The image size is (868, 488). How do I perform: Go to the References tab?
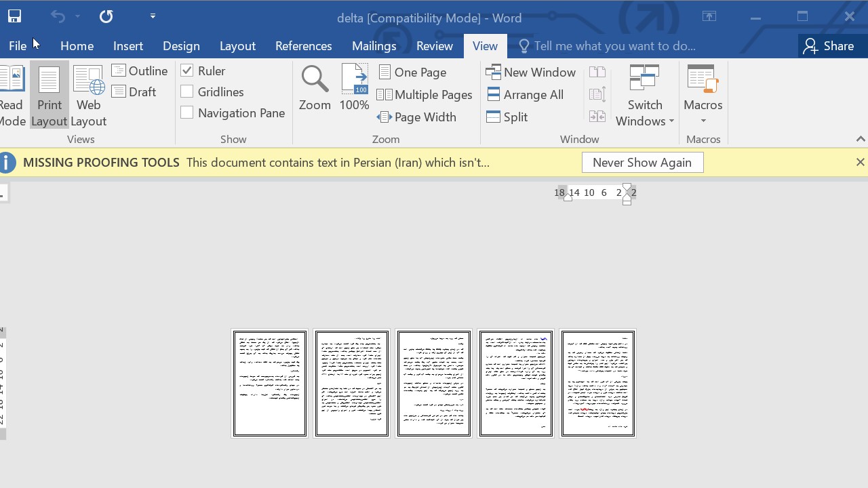coord(303,46)
